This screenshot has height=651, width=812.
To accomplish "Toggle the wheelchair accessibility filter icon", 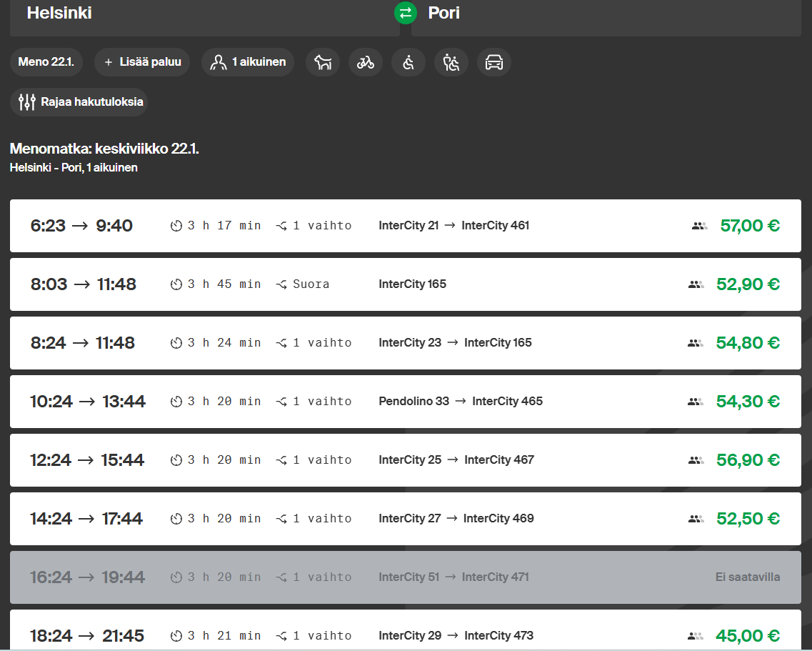I will pyautogui.click(x=408, y=62).
